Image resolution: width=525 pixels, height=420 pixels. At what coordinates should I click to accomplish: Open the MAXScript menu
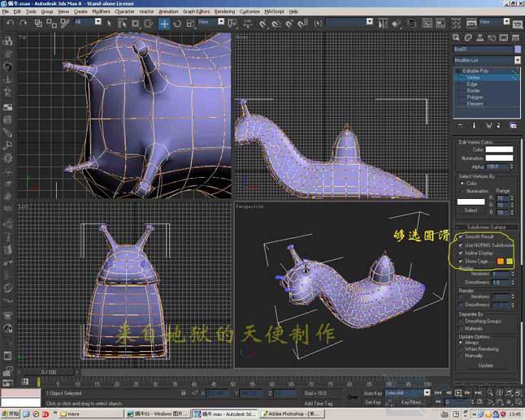pos(274,11)
